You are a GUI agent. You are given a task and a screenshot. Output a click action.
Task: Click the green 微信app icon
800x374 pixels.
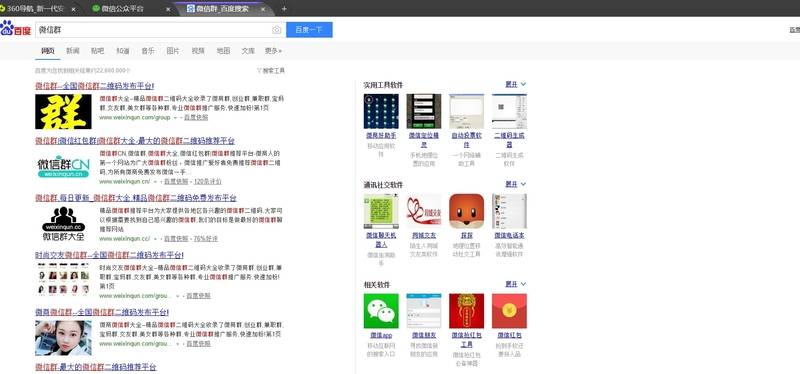coord(381,311)
